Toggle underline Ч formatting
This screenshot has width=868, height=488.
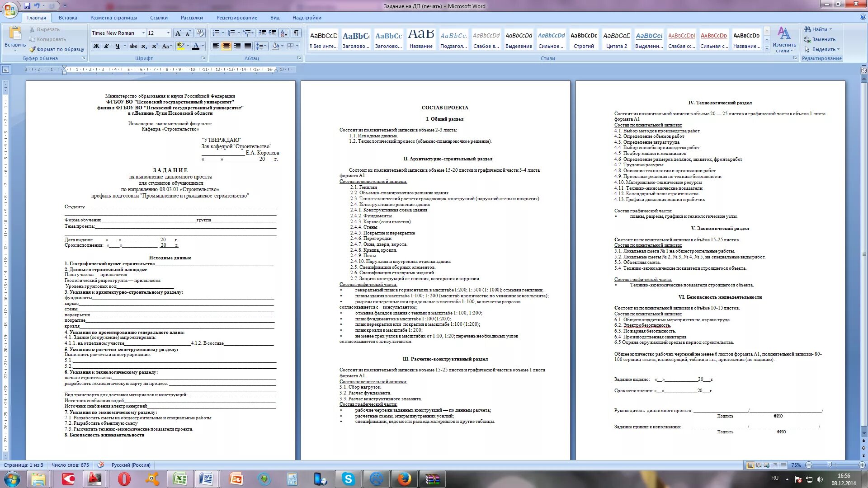(x=117, y=46)
